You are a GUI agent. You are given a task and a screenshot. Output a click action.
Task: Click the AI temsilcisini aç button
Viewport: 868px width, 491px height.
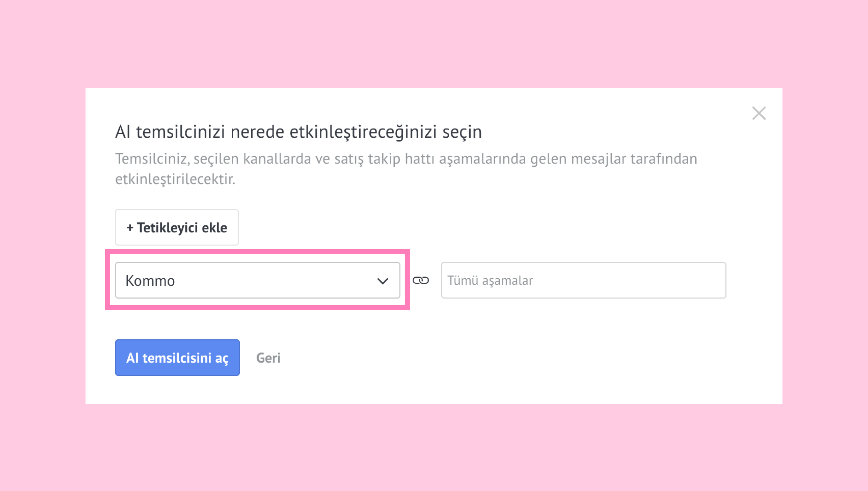tap(177, 357)
